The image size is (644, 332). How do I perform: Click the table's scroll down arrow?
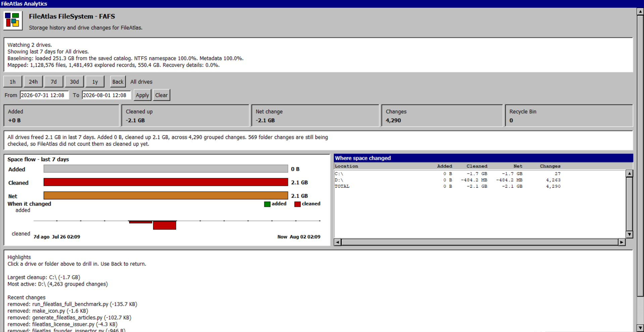pyautogui.click(x=630, y=234)
